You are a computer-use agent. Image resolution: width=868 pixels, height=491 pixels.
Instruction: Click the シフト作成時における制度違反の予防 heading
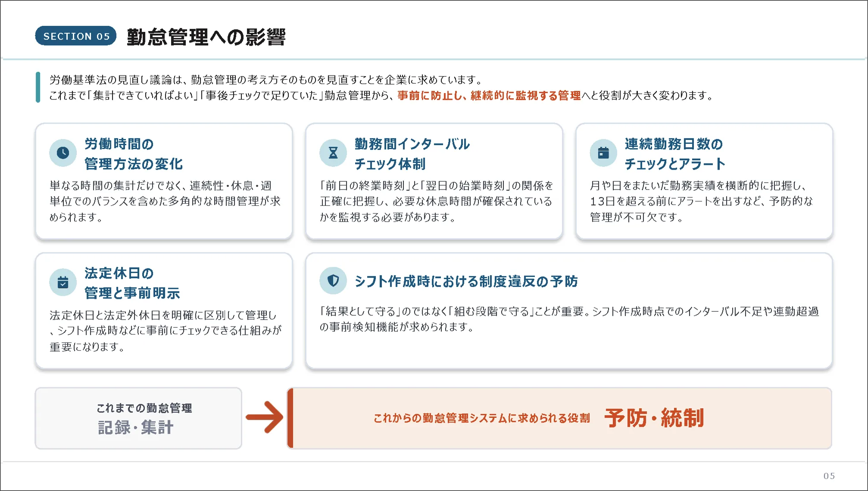coord(466,281)
